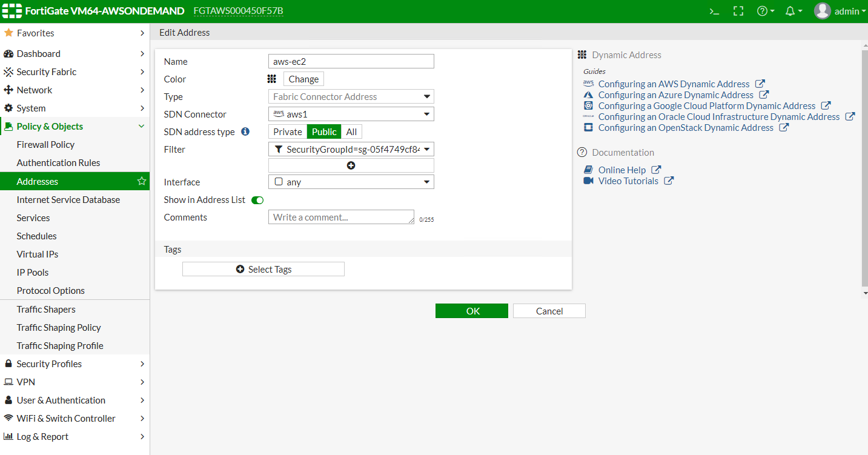Viewport: 868px width, 455px height.
Task: Click Change to pick a color
Action: point(303,79)
